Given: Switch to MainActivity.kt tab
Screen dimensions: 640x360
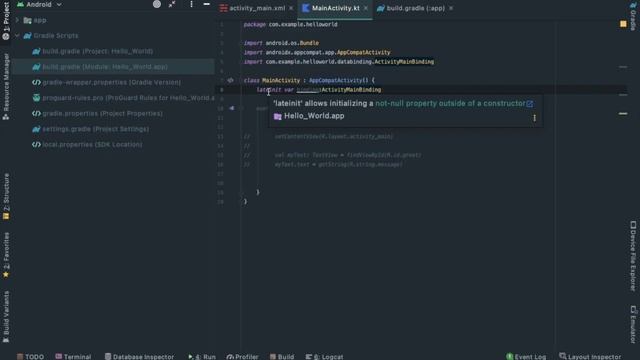Looking at the screenshot, I should coord(336,8).
